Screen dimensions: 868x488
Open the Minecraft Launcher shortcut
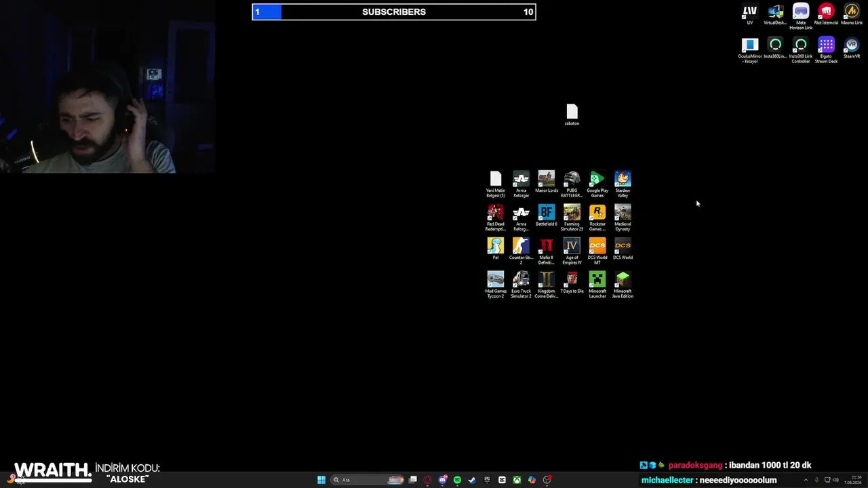click(x=597, y=285)
